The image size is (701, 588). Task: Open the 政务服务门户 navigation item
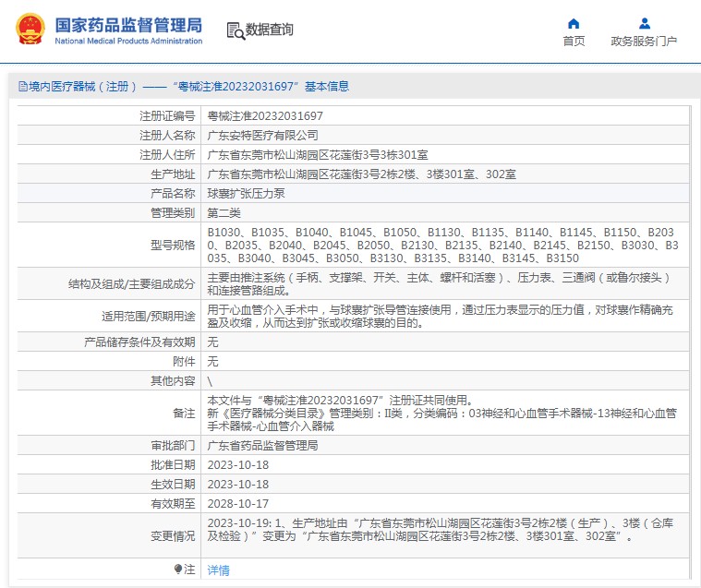tap(644, 41)
